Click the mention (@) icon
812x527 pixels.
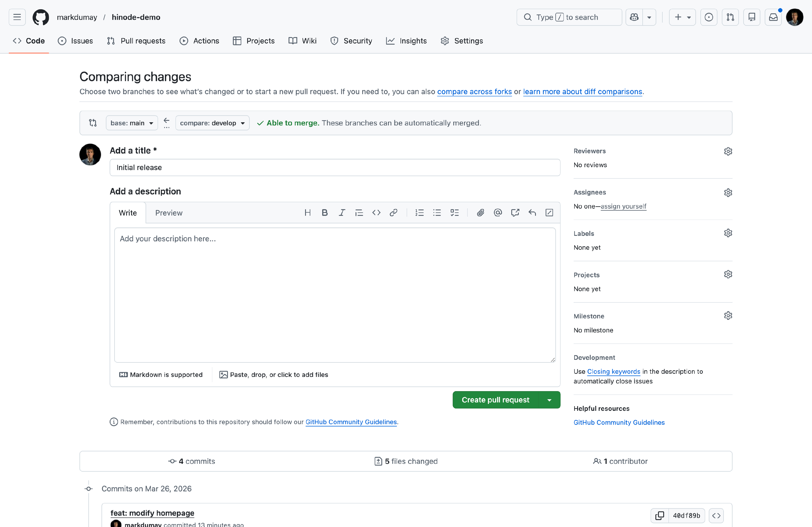click(x=498, y=213)
